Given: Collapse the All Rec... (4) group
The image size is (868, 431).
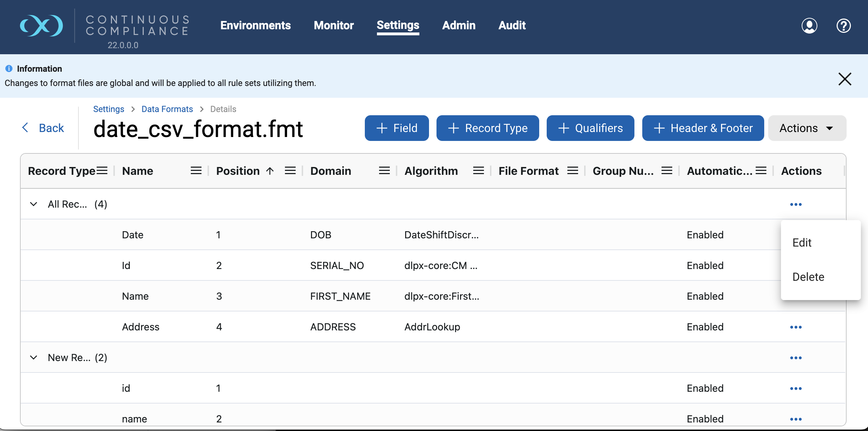Looking at the screenshot, I should coord(34,204).
